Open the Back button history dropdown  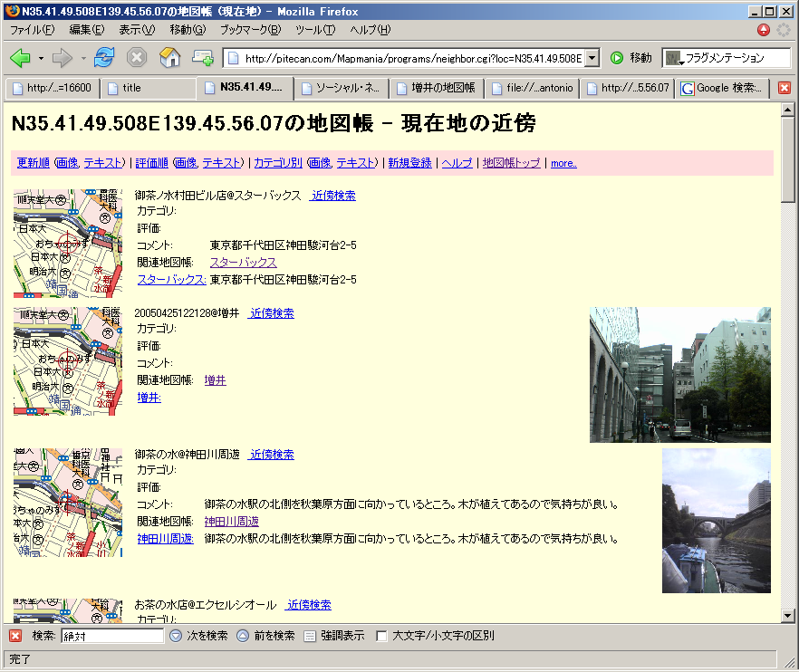coord(41,58)
